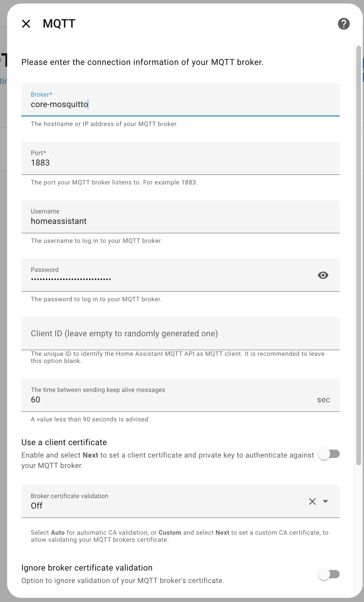This screenshot has width=364, height=602.
Task: Clear the Broker certificate validation selection
Action: [312, 501]
